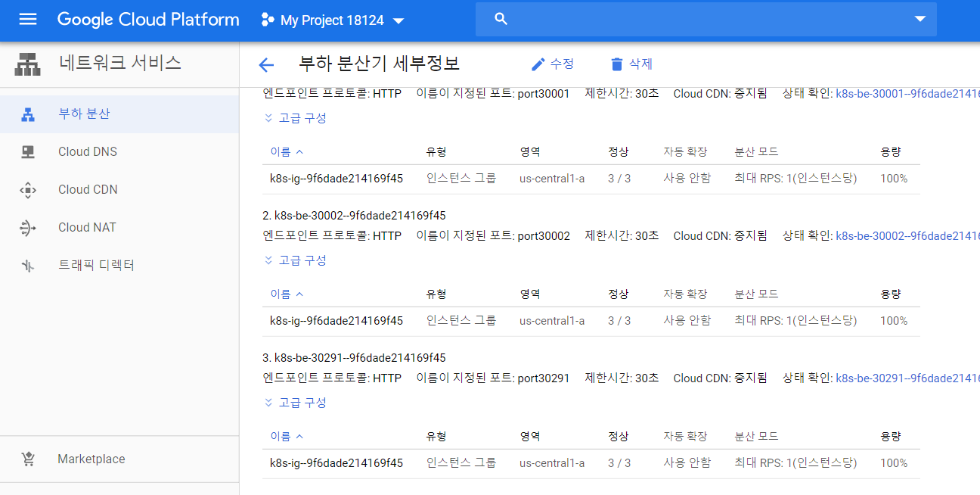Expand 고급 구성 under k8s-be-30291 backend
980x495 pixels.
tap(295, 403)
